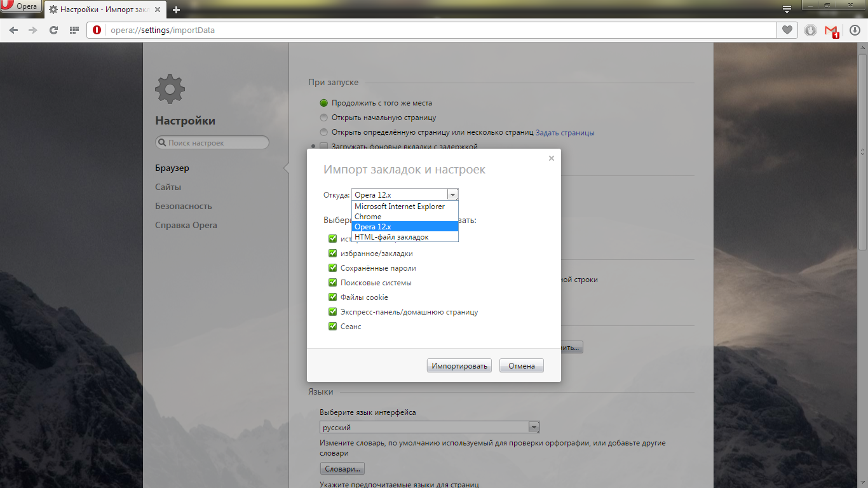
Task: Choose HTML-файл закладок as source
Action: pos(405,236)
